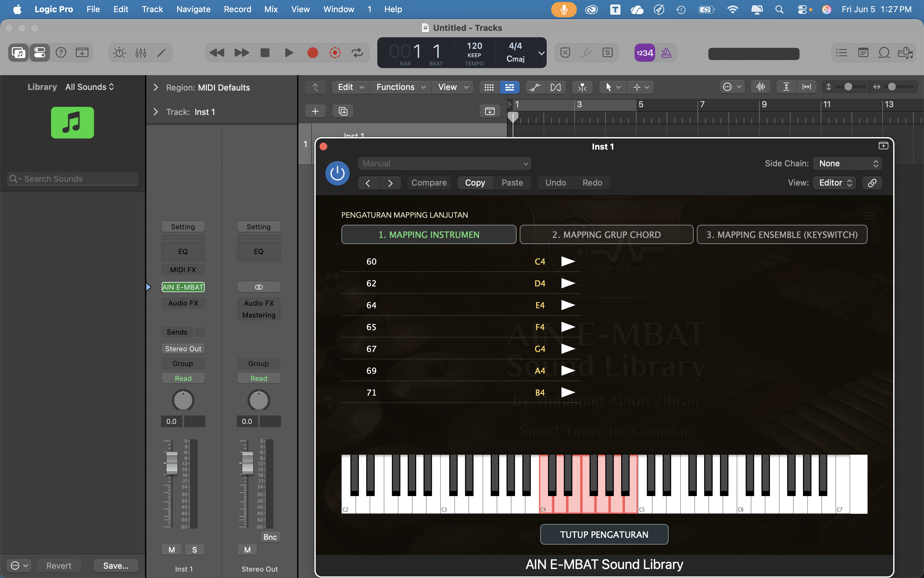Viewport: 924px width, 578px height.
Task: Toggle Read automation on Inst 1 strip
Action: click(x=183, y=378)
